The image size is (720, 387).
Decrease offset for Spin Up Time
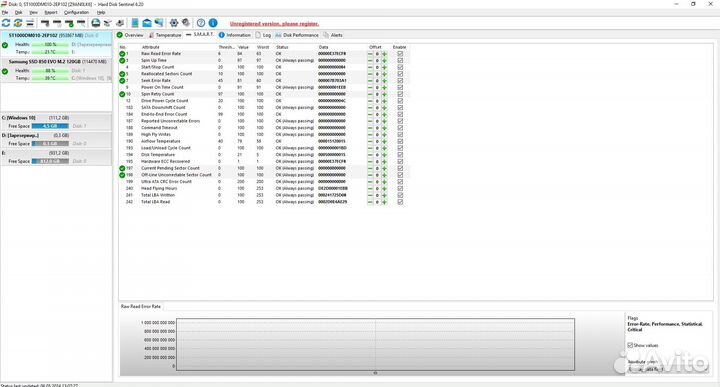[x=370, y=61]
